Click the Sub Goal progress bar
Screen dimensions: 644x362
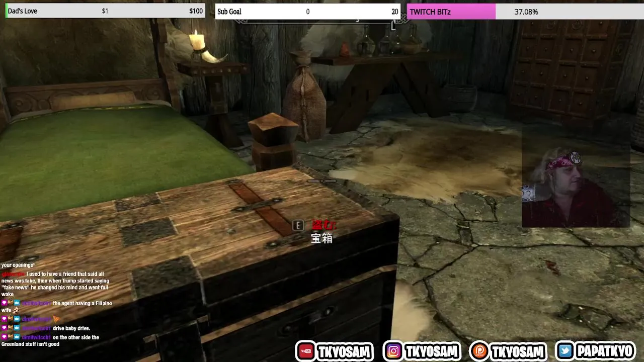308,12
